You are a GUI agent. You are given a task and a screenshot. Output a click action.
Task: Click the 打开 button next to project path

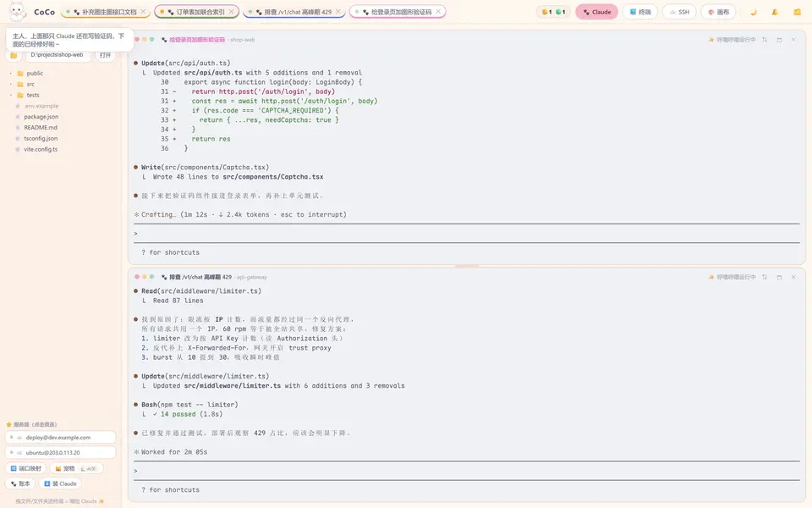pyautogui.click(x=105, y=55)
